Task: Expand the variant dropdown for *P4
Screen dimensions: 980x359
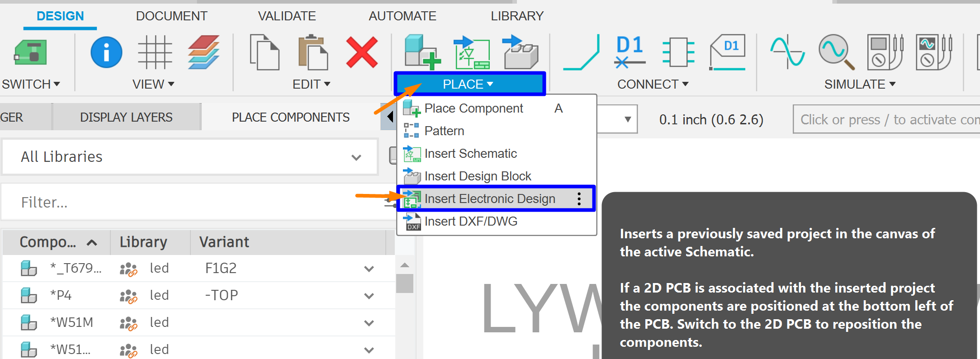Action: tap(369, 295)
